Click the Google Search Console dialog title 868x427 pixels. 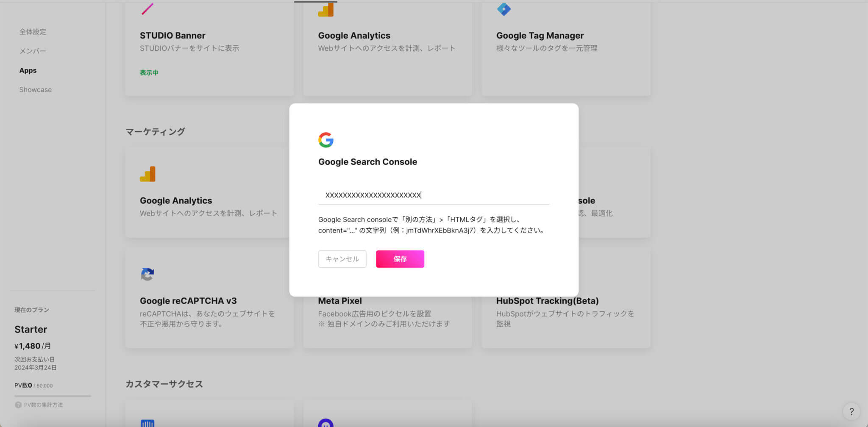click(367, 162)
